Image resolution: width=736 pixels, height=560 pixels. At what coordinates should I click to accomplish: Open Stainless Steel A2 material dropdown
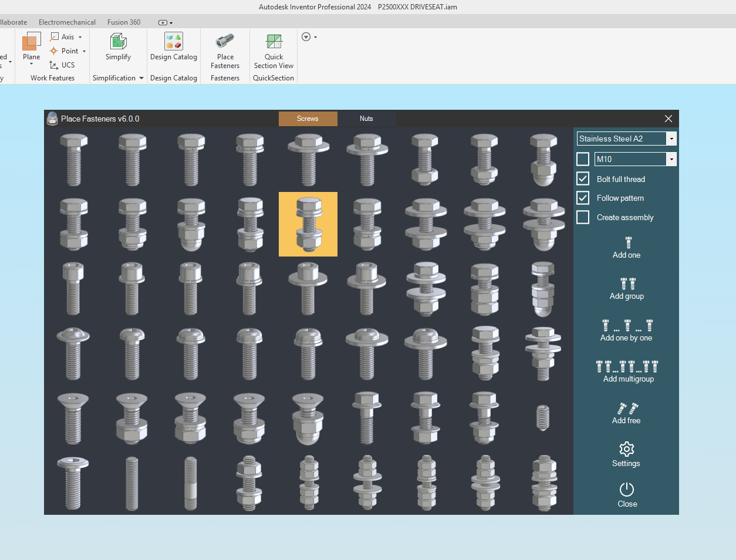671,139
